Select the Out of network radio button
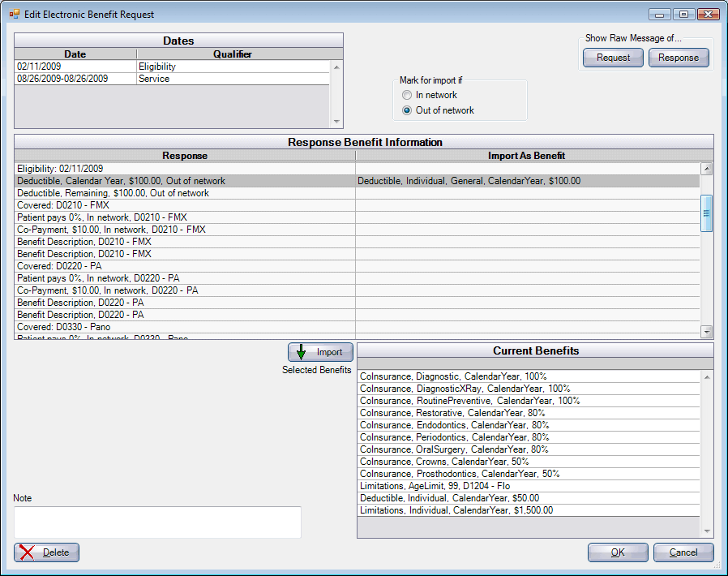728x576 pixels. tap(406, 110)
